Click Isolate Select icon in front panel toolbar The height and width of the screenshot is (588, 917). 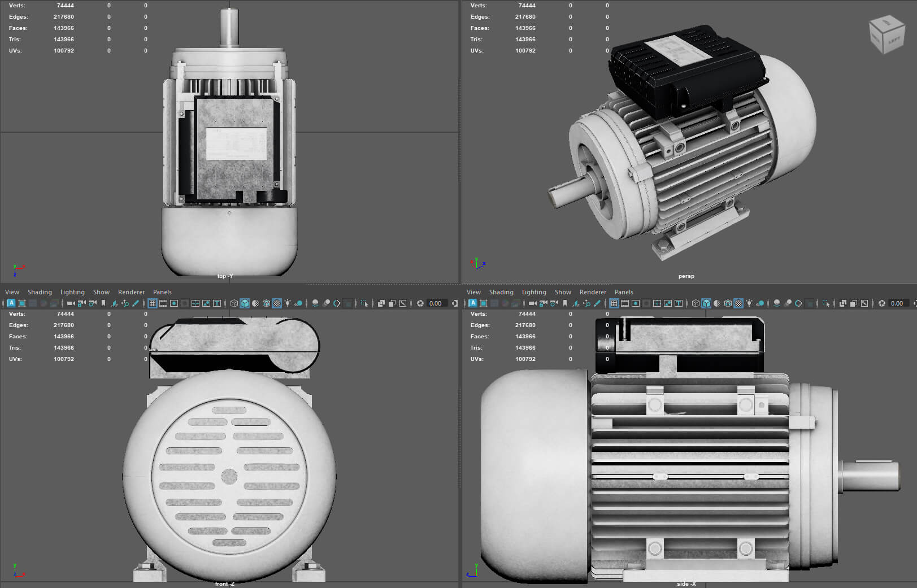364,303
